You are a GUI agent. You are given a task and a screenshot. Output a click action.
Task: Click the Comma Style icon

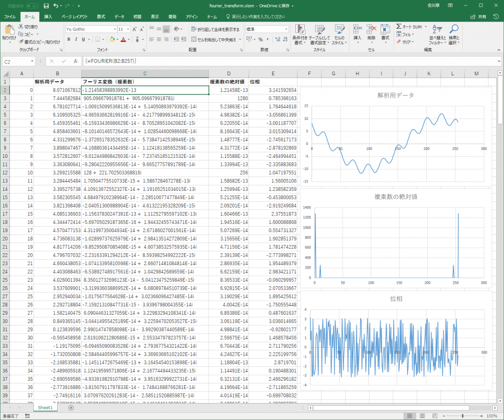click(267, 39)
